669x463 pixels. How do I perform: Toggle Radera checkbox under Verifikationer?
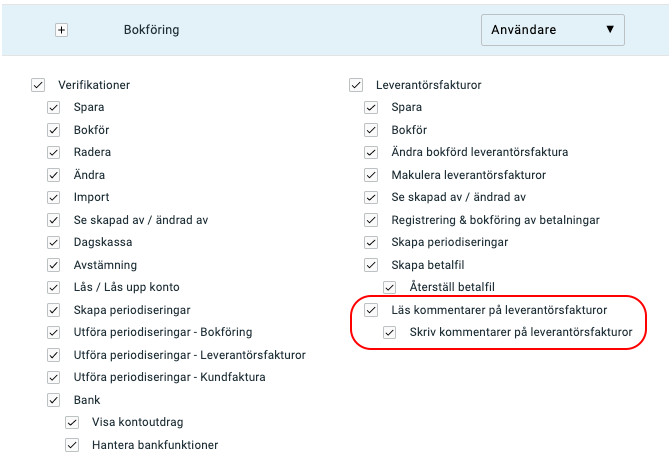53,152
